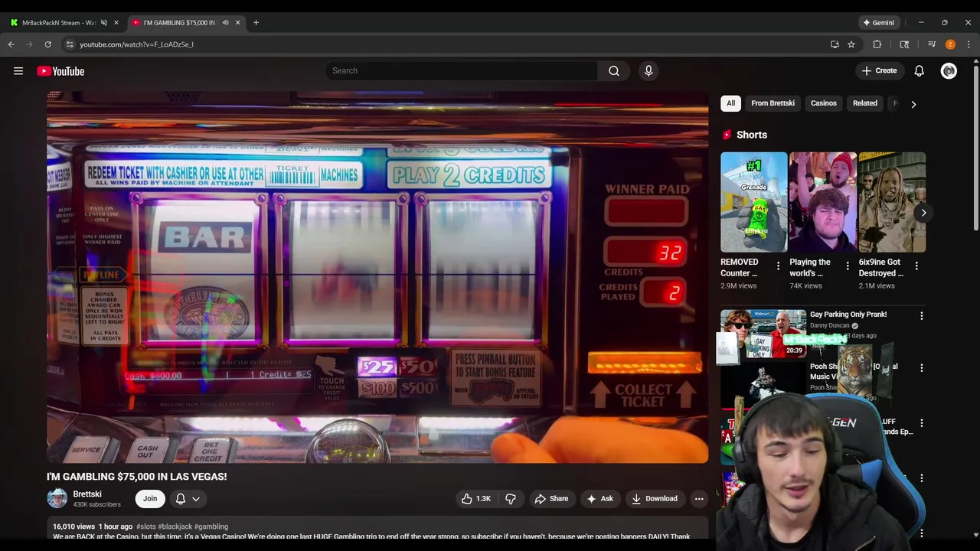Open the Chrome side panel icon
Screen dimensions: 980x551
pos(904,44)
